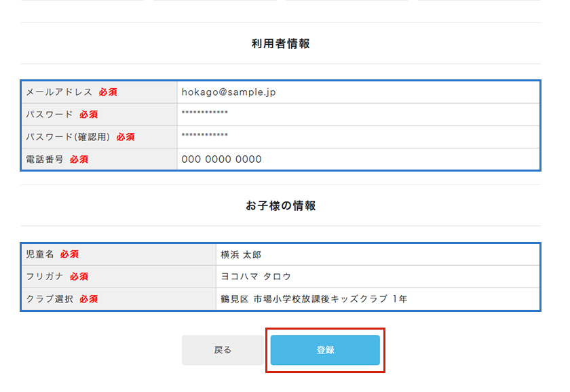
Task: Click the 電話番号 label cell
Action: pos(99,159)
